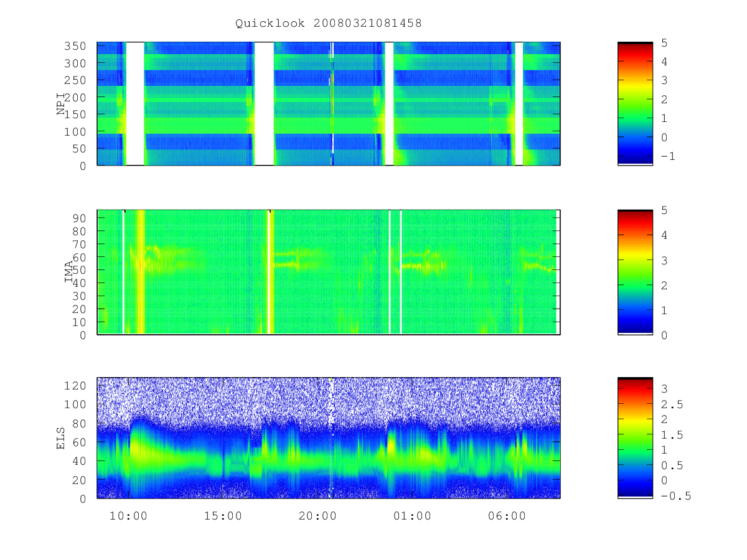Image resolution: width=747 pixels, height=560 pixels.
Task: Click the IMA color scale bar
Action: coord(635,272)
